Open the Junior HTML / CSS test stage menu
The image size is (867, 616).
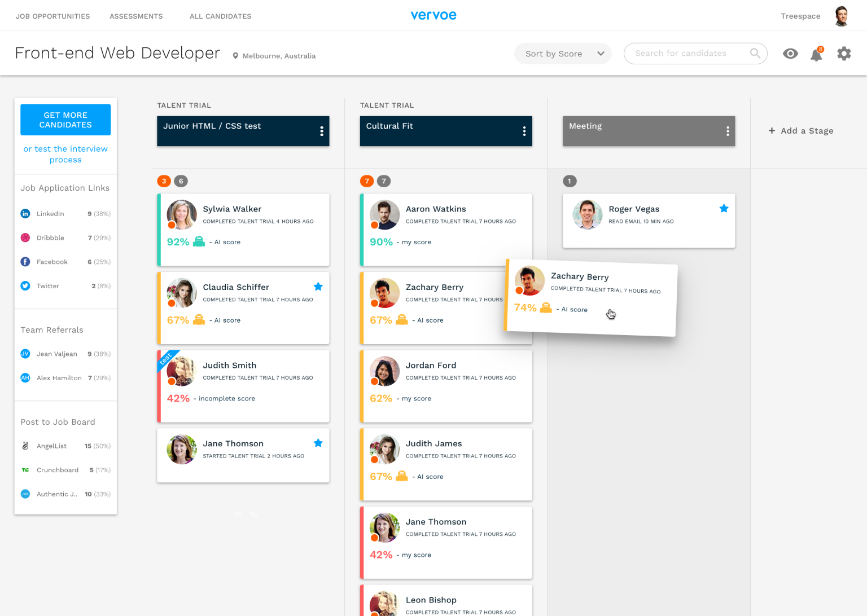click(x=322, y=131)
